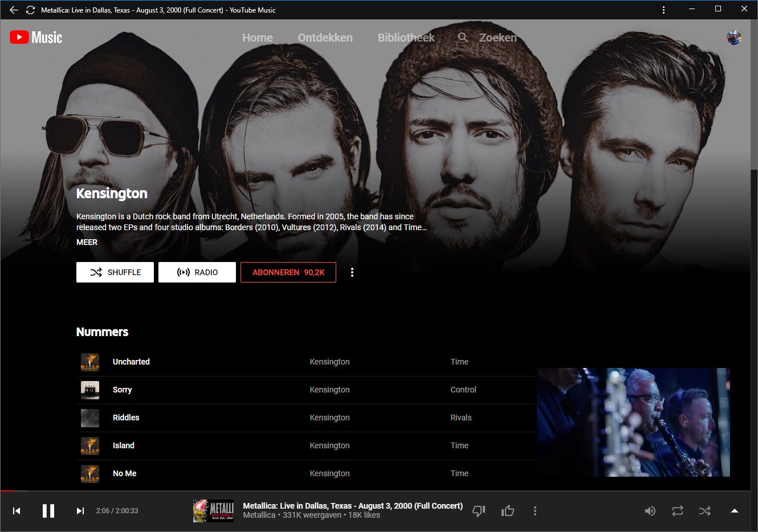Open the Time album link in Uncharted row
Viewport: 758px width, 532px height.
(459, 362)
